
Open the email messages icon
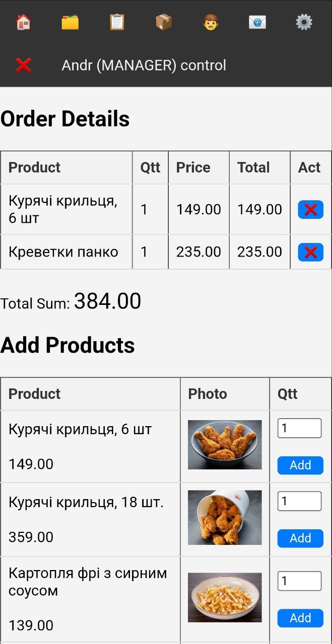[x=257, y=22]
